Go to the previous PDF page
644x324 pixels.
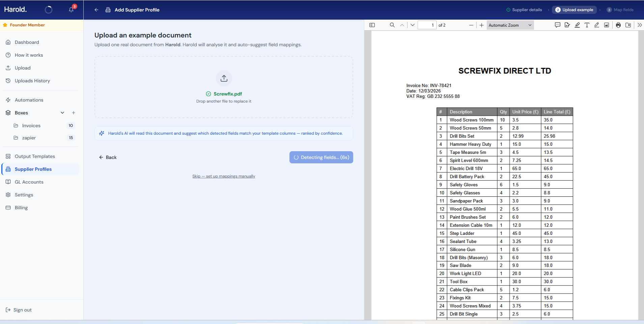pyautogui.click(x=402, y=25)
